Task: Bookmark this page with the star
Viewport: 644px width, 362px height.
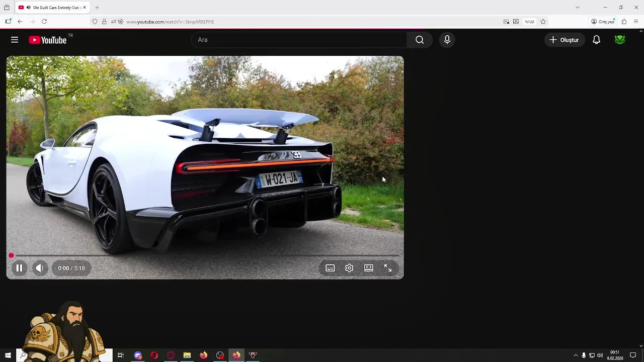Action: [543, 22]
